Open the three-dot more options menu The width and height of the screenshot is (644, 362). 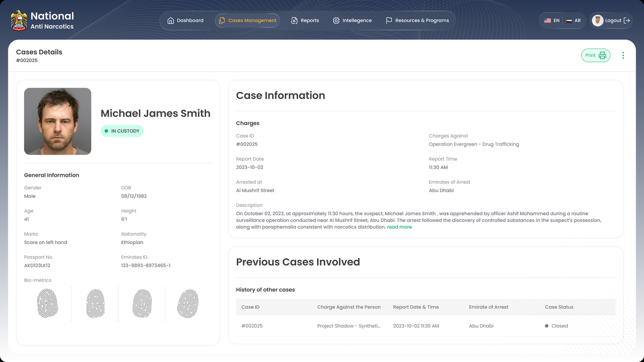click(x=623, y=56)
